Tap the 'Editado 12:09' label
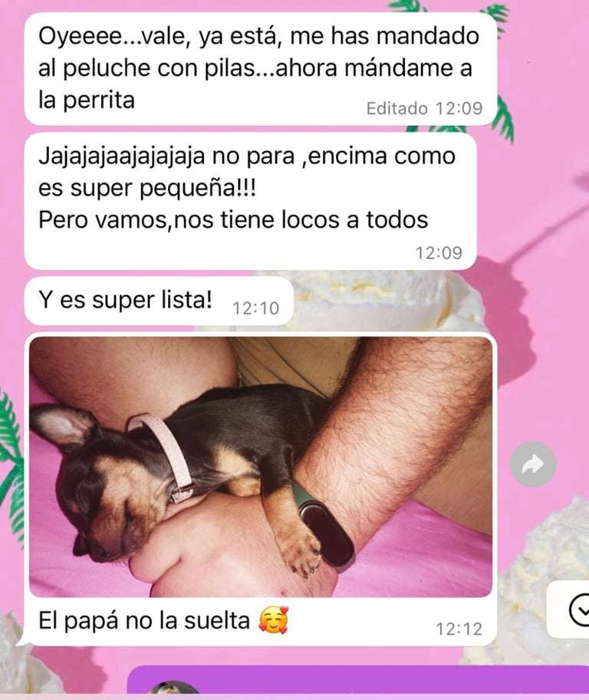 (x=424, y=108)
